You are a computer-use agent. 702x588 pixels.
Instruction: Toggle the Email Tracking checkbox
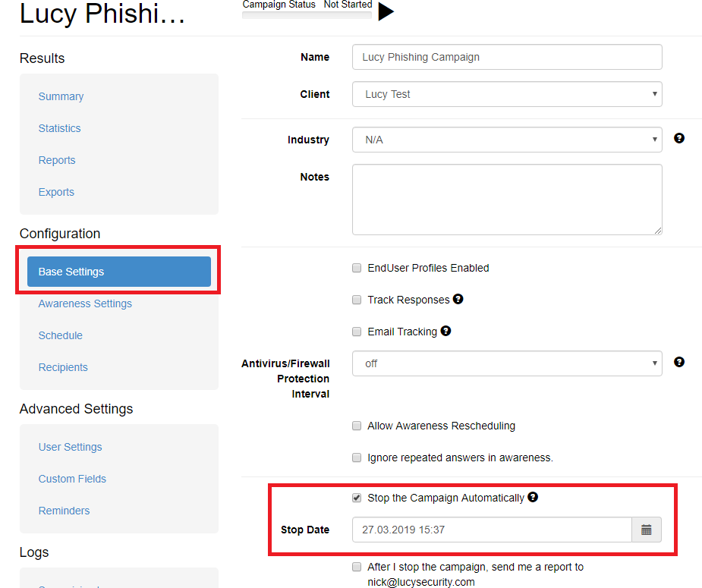tap(357, 332)
